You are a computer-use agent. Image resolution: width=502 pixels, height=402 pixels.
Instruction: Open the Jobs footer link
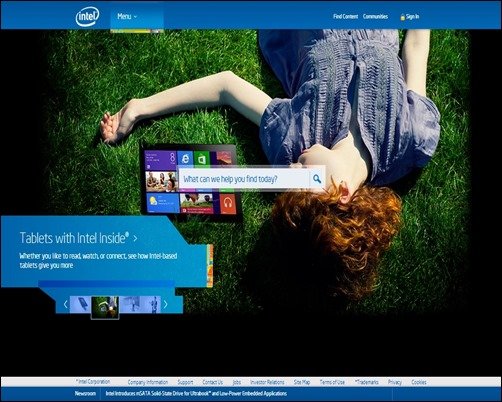(237, 382)
